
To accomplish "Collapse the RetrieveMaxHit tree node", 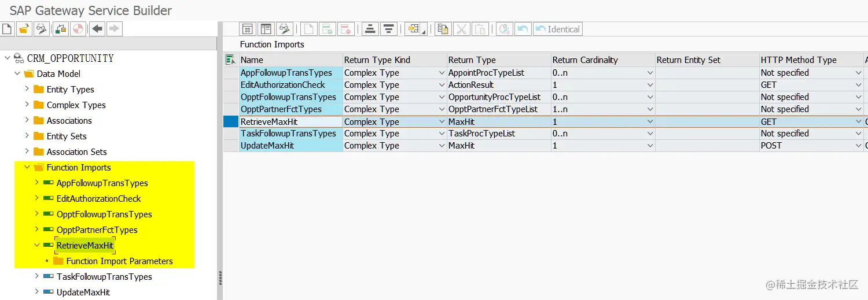I will tap(36, 245).
